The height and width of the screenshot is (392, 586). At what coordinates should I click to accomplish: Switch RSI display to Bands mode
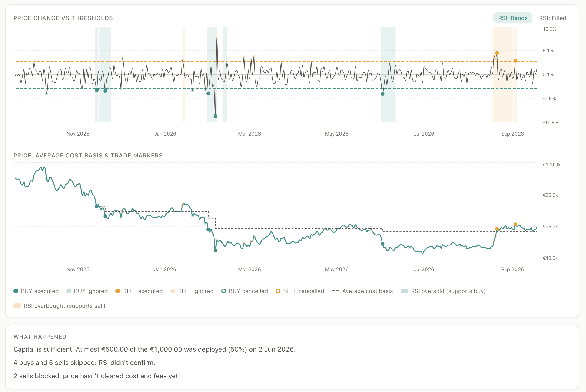[513, 18]
